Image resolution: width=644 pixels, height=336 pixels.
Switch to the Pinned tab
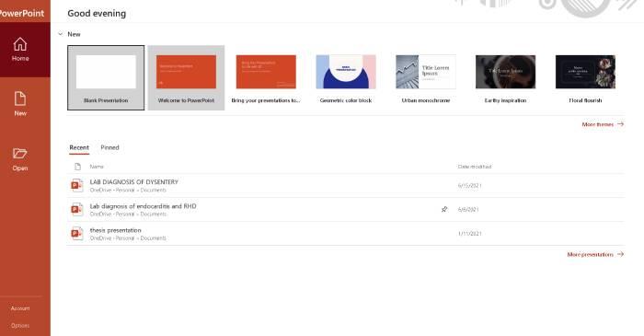coord(109,147)
